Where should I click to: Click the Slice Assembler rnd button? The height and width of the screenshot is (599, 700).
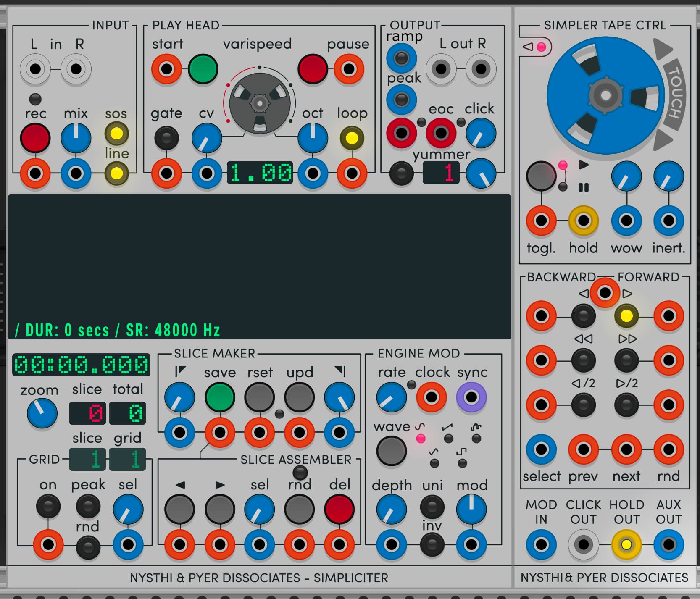(300, 510)
